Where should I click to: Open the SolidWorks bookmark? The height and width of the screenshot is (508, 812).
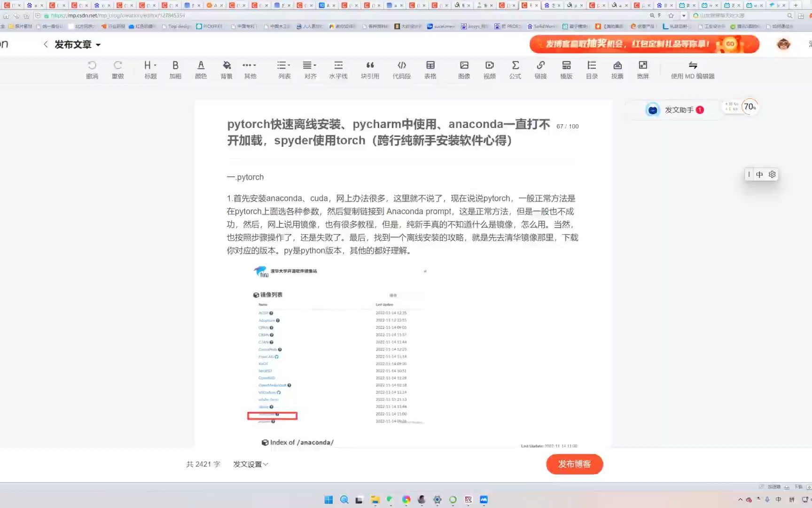pos(541,26)
